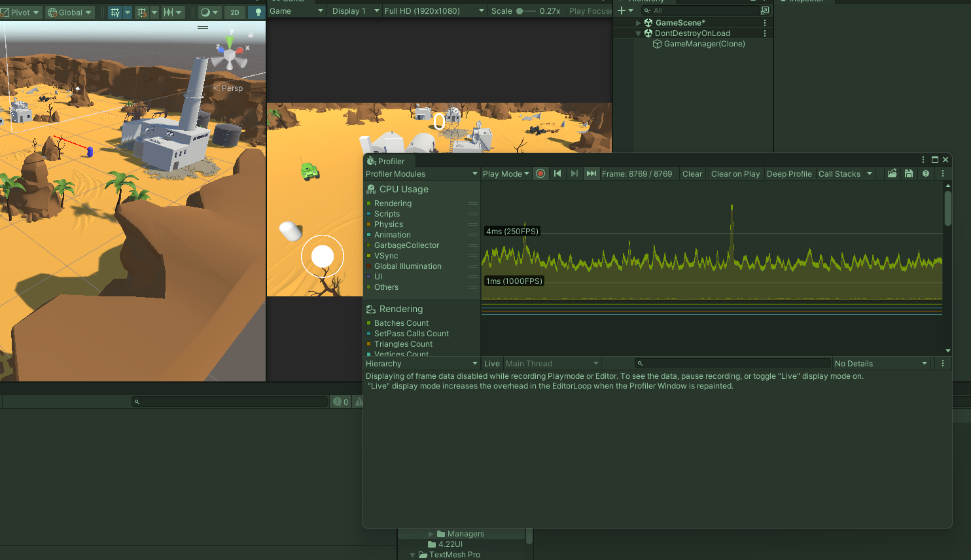Toggle grid visibility icon in Scene toolbar
Image resolution: width=971 pixels, height=560 pixels.
(x=115, y=12)
